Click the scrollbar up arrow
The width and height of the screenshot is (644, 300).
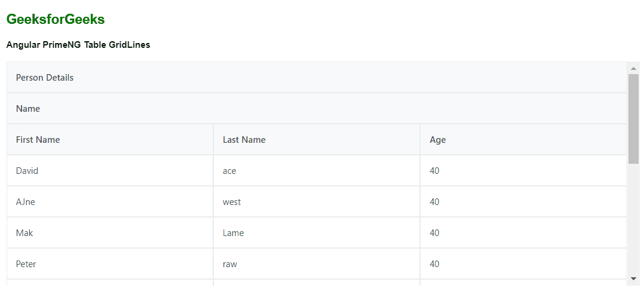[x=633, y=68]
